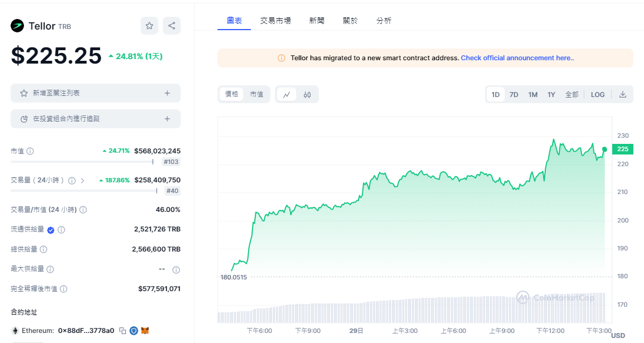This screenshot has width=644, height=343.
Task: Click the $568,023,245 market cap value
Action: pos(157,151)
